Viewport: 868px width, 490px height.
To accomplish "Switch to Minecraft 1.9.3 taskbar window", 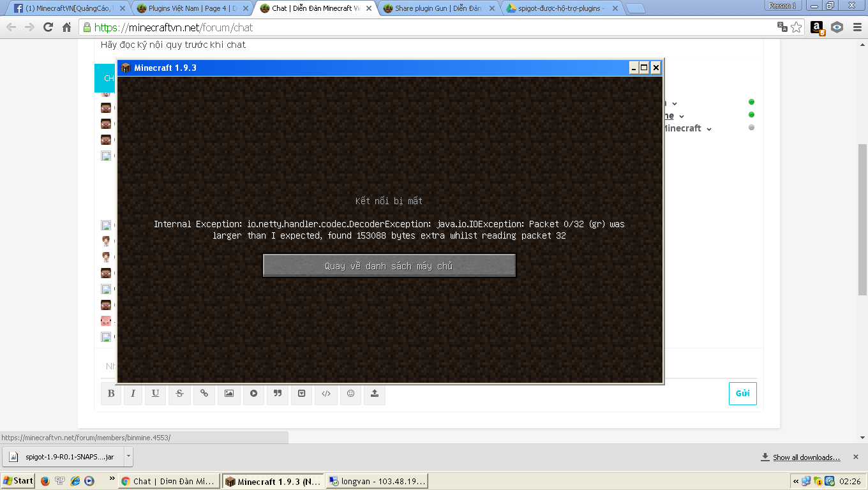I will pyautogui.click(x=273, y=481).
